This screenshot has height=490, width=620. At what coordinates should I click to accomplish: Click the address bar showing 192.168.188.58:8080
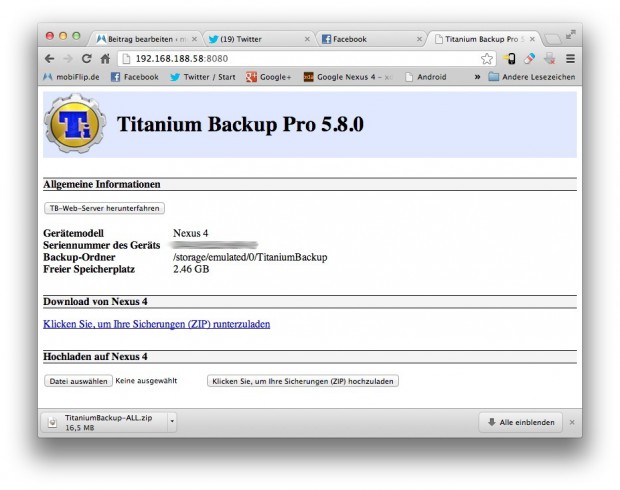(307, 59)
